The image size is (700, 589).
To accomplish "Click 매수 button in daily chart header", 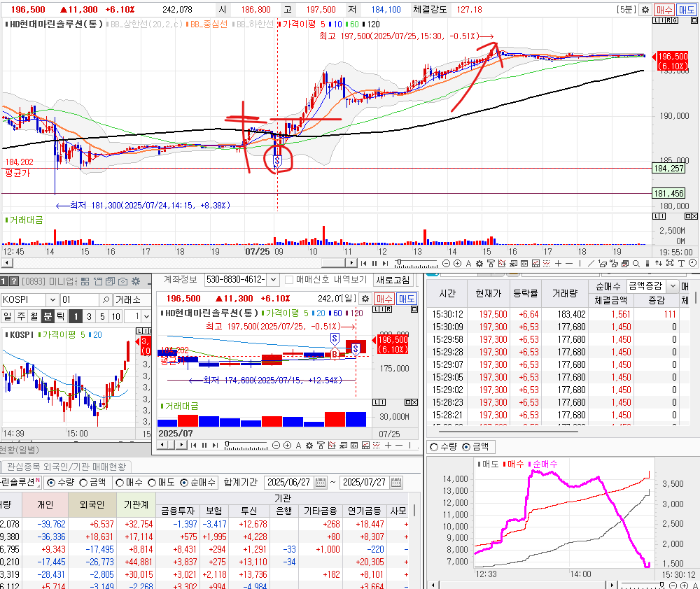I will click(x=384, y=299).
